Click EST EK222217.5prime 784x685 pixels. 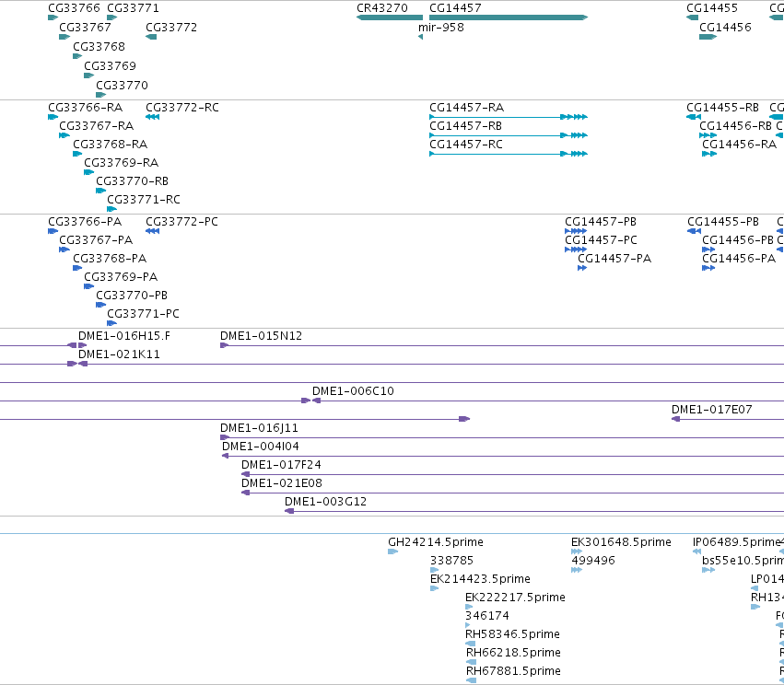coord(515,598)
